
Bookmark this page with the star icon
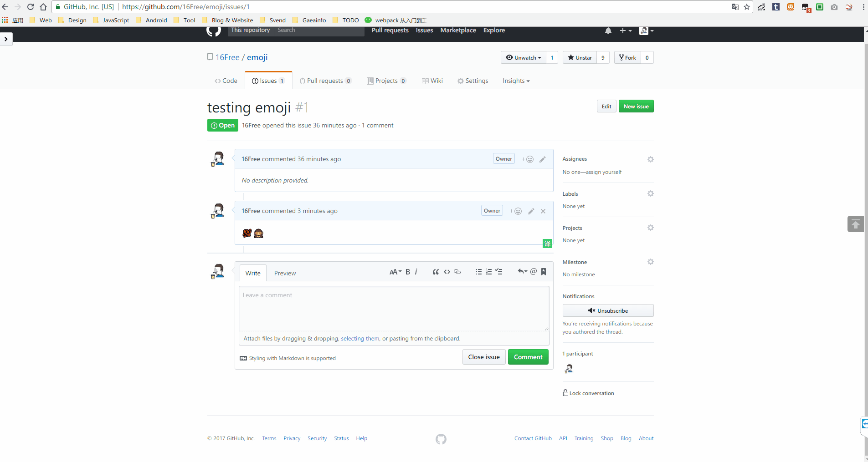click(747, 7)
